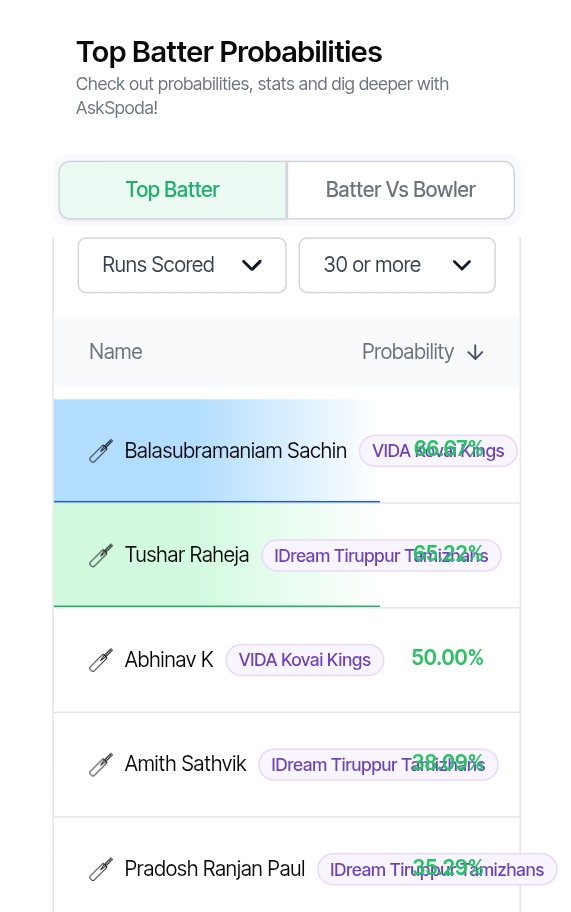Sort by Probability column header
571x912 pixels.
click(x=408, y=352)
